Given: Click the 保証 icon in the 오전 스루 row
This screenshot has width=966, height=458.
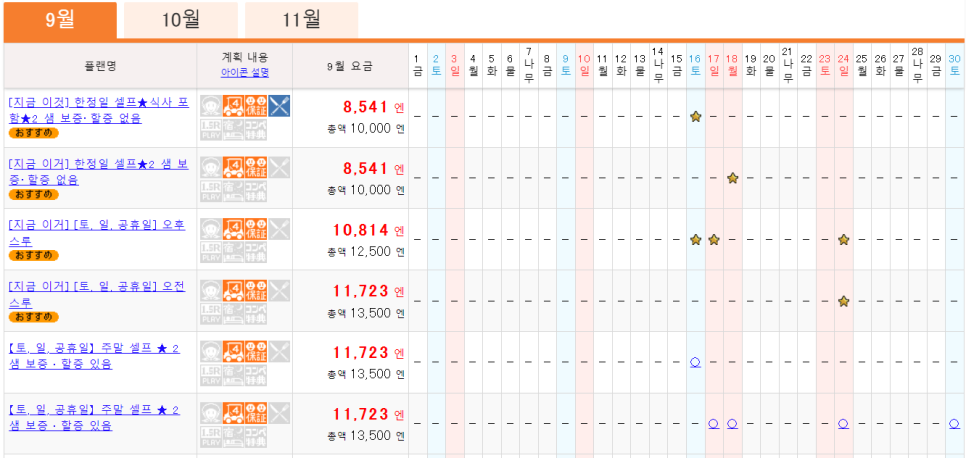Looking at the screenshot, I should [256, 291].
